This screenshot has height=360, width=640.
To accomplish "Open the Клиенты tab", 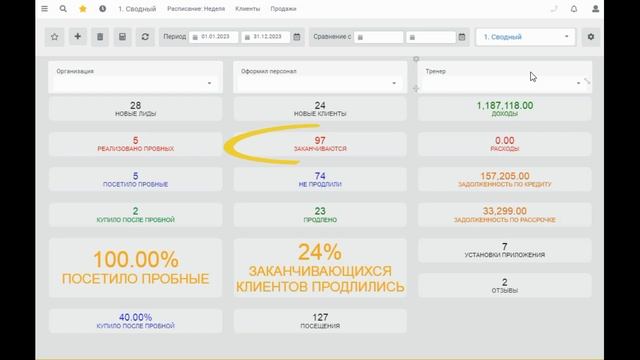I will click(247, 9).
